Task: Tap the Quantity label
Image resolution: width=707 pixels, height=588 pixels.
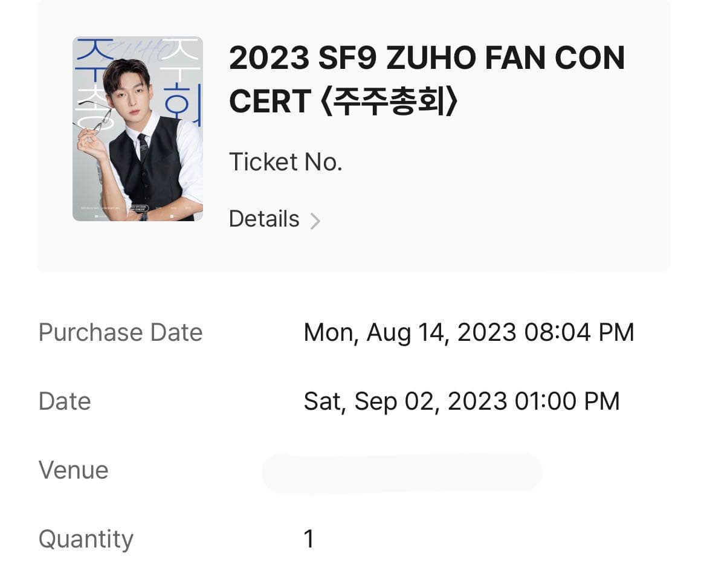Action: [85, 538]
